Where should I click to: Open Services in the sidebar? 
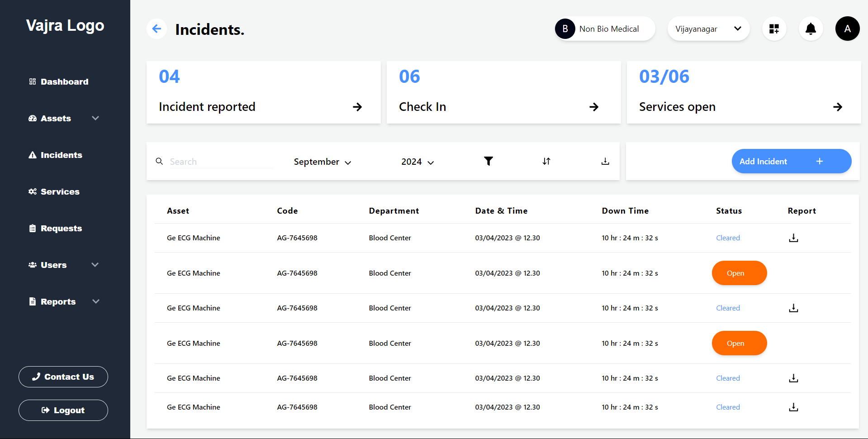(x=60, y=192)
